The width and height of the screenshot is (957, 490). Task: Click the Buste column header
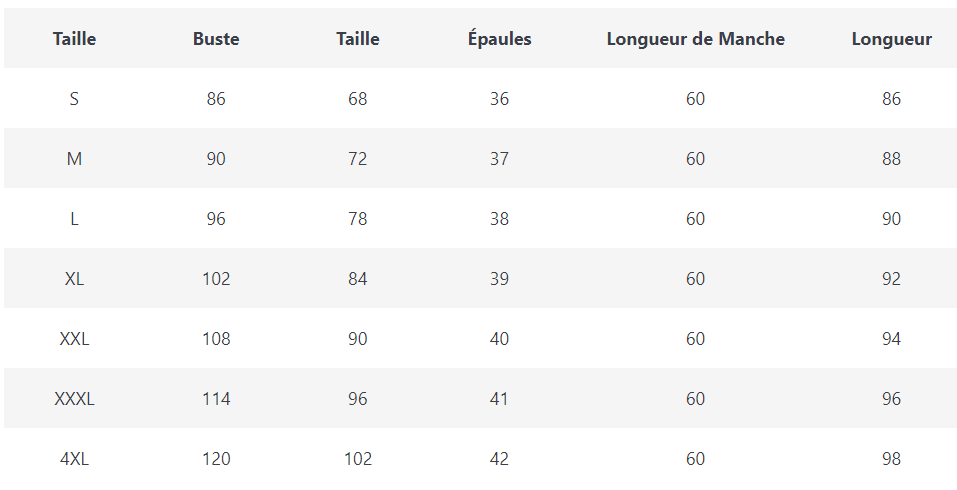click(216, 39)
